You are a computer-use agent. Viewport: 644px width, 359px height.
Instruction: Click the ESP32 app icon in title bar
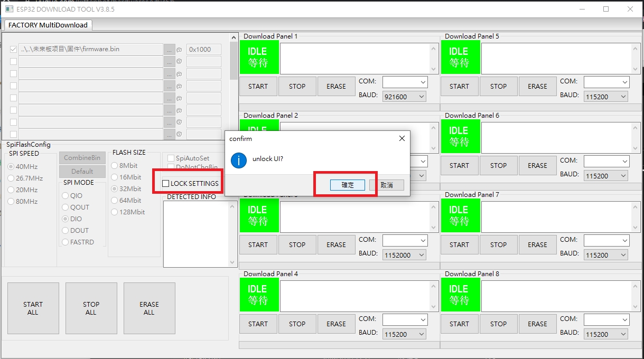coord(9,9)
